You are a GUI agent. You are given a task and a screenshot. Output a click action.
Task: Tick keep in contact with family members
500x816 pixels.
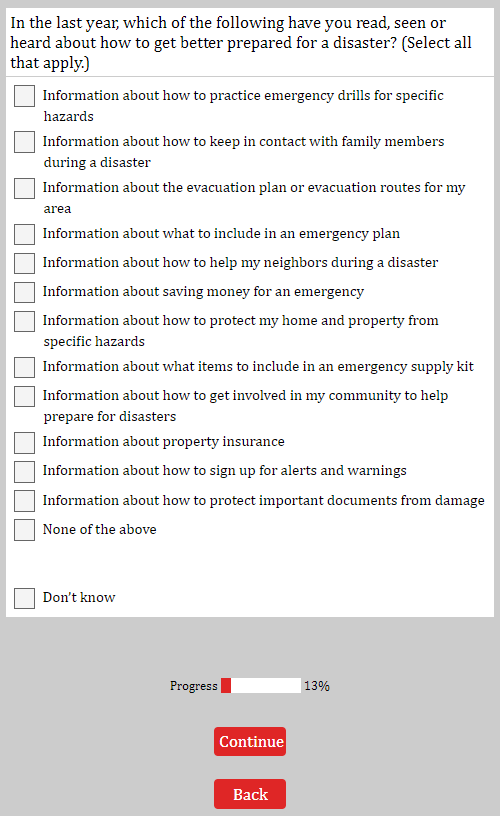click(x=24, y=142)
